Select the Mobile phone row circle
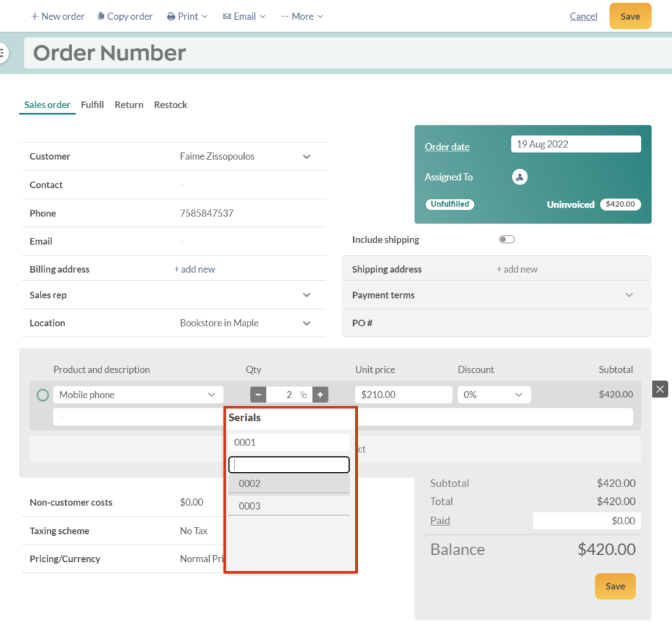The width and height of the screenshot is (672, 640). 42,394
